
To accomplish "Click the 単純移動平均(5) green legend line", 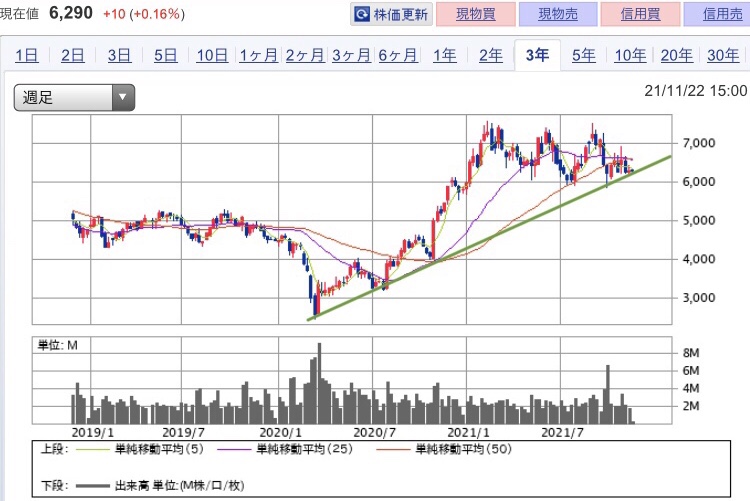I will point(93,449).
